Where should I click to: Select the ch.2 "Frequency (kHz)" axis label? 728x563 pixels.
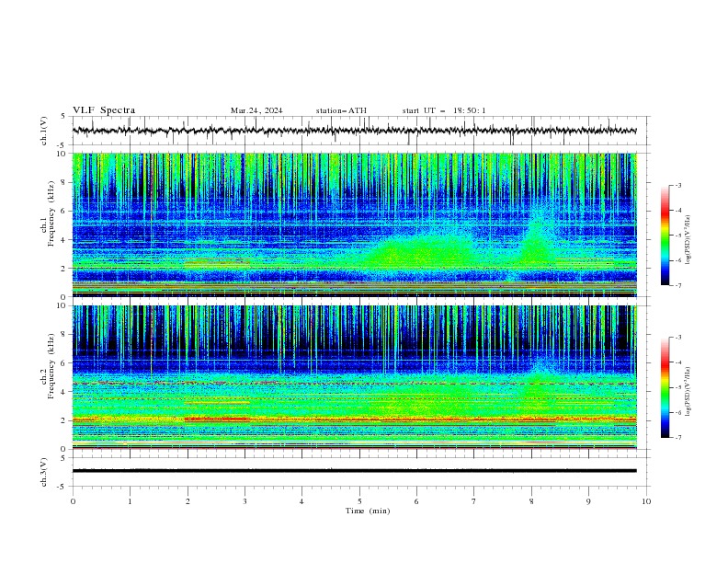[51, 366]
